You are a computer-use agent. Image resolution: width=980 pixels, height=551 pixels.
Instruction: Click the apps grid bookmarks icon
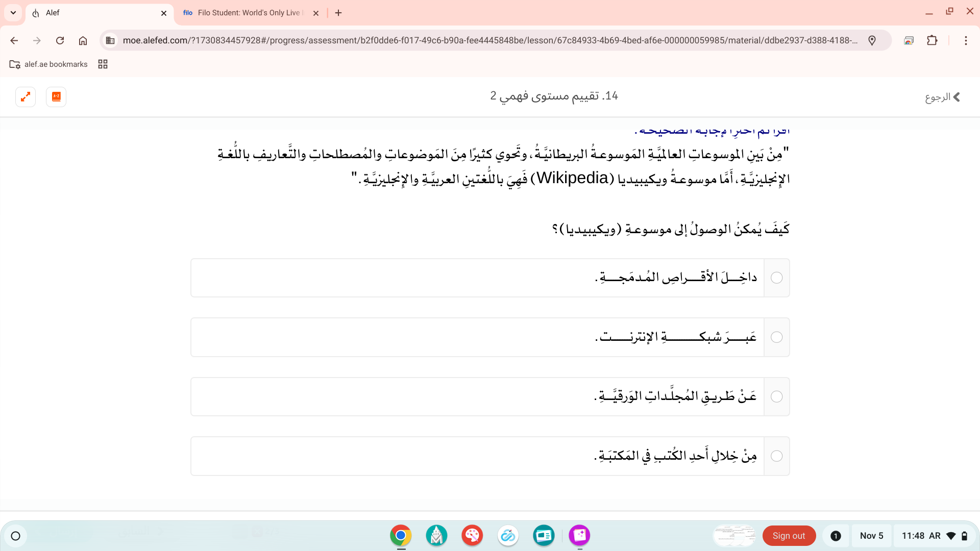tap(103, 64)
